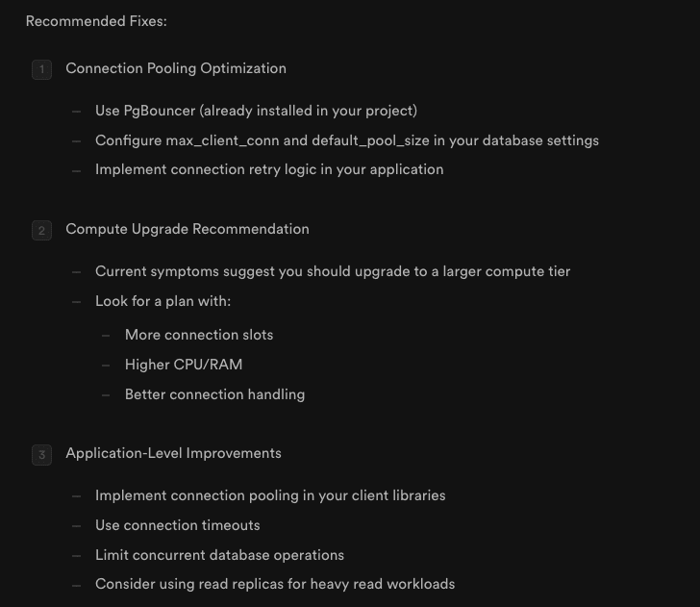The width and height of the screenshot is (700, 607).
Task: Click Connection Pooling Optimization heading
Action: pos(176,68)
